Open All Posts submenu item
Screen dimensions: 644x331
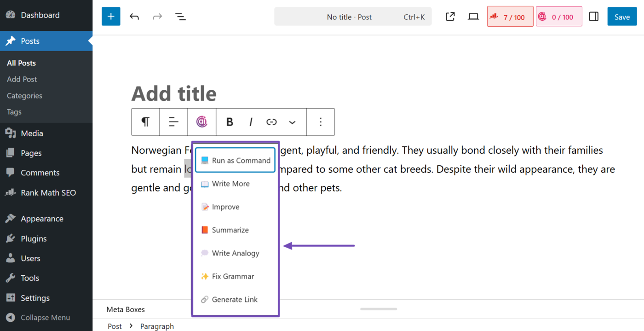(x=21, y=63)
